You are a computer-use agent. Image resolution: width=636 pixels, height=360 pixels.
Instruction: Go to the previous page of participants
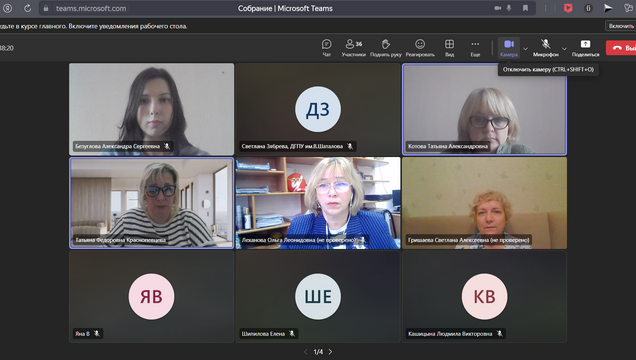(306, 351)
